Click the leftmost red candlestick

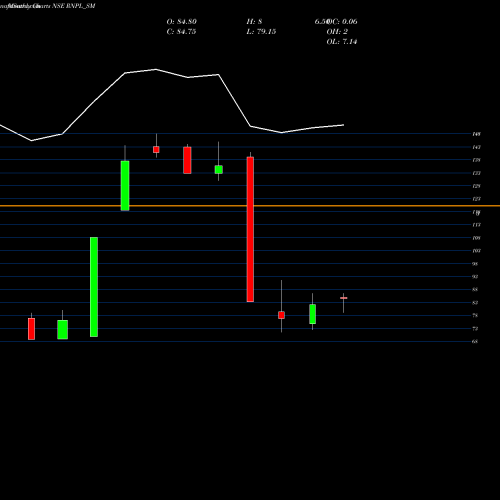31,329
